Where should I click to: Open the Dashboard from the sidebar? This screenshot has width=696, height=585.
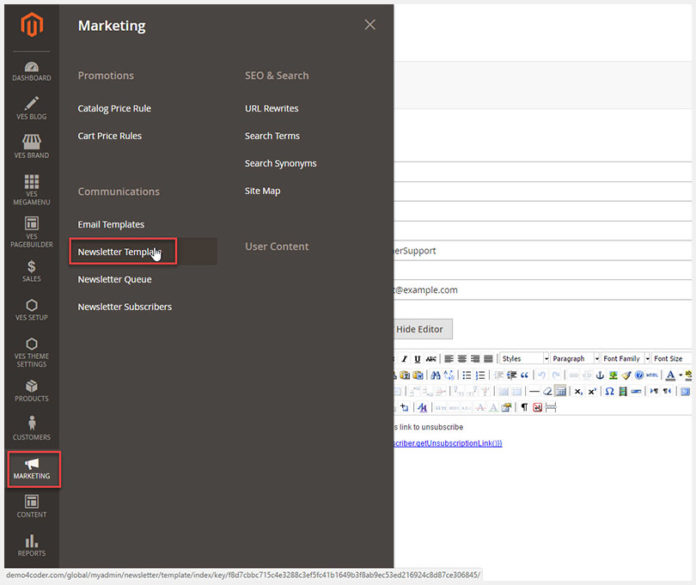point(31,71)
